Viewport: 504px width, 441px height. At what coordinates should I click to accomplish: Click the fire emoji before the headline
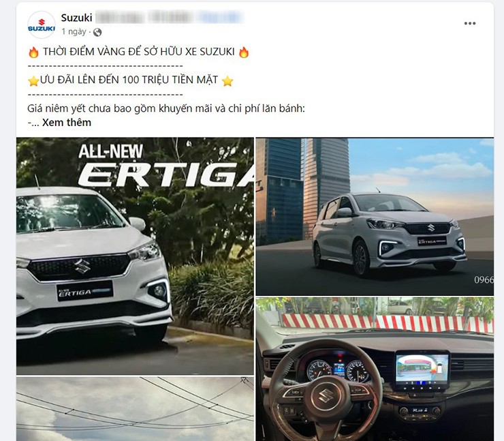click(x=33, y=52)
